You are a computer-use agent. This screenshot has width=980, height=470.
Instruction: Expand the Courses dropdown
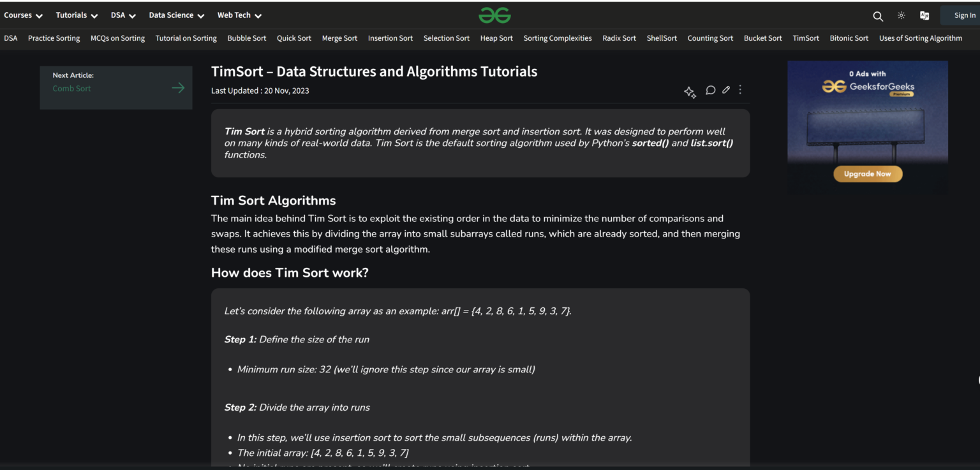click(x=23, y=15)
